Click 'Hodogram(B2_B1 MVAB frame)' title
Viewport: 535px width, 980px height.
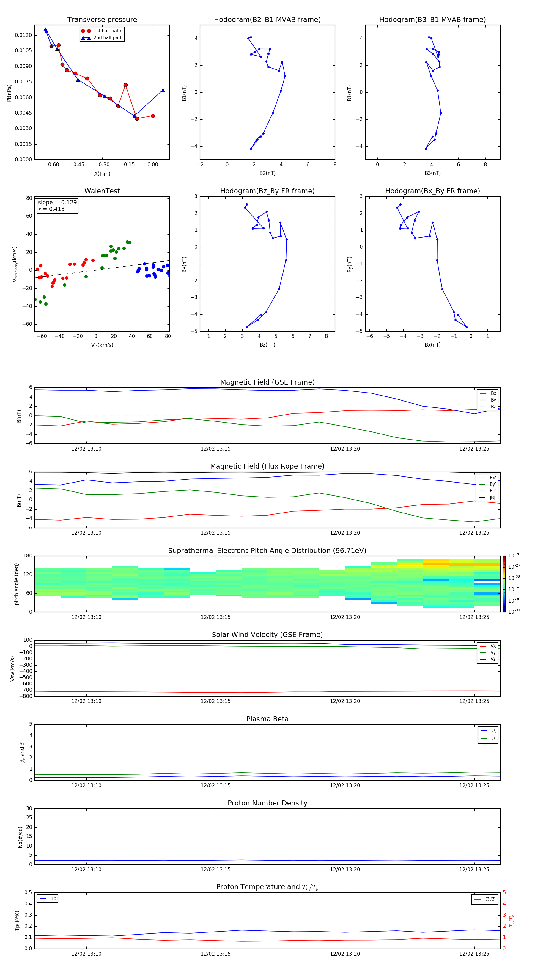click(267, 19)
